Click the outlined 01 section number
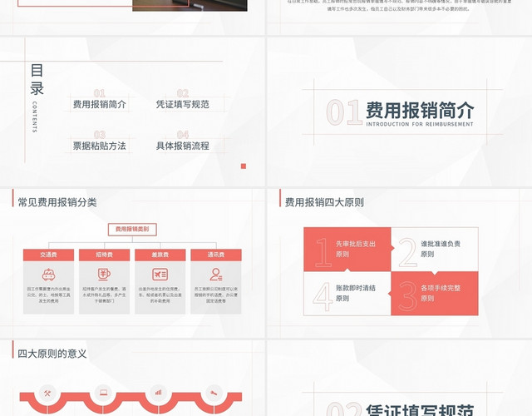 [344, 112]
